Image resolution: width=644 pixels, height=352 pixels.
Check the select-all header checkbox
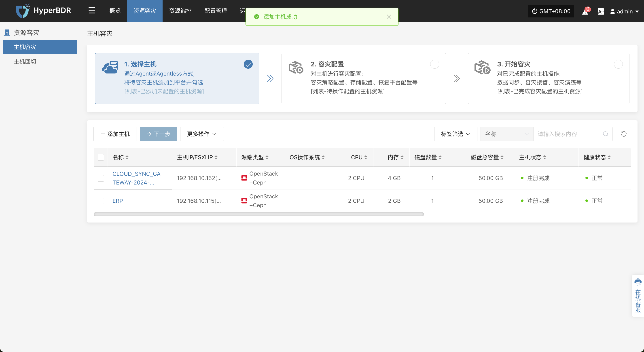click(101, 157)
